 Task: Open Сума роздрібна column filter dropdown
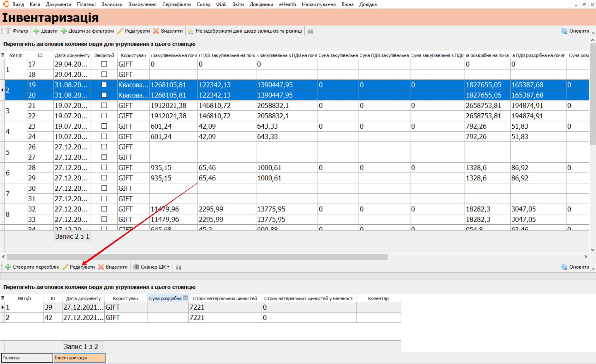click(x=186, y=298)
